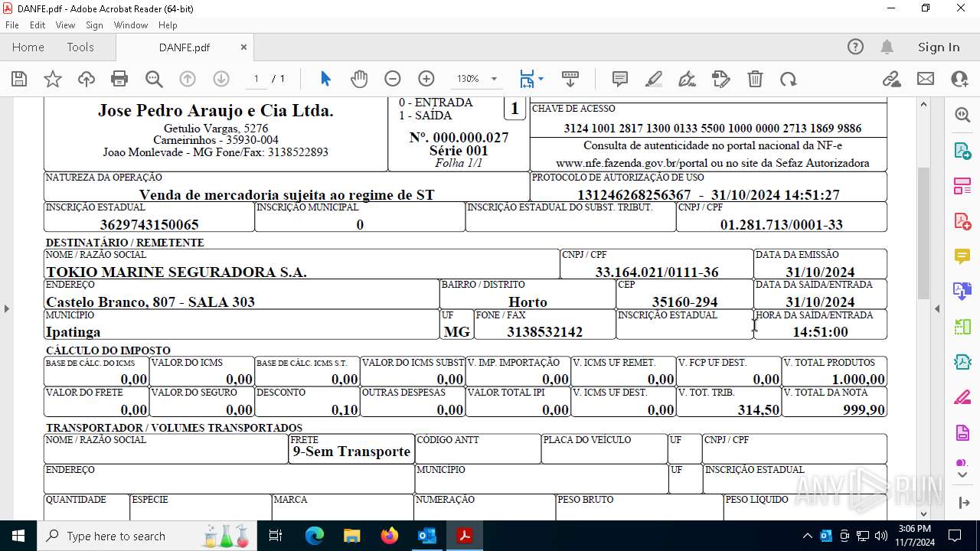
Task: Expand right pane with the bottom arrow
Action: click(x=962, y=503)
